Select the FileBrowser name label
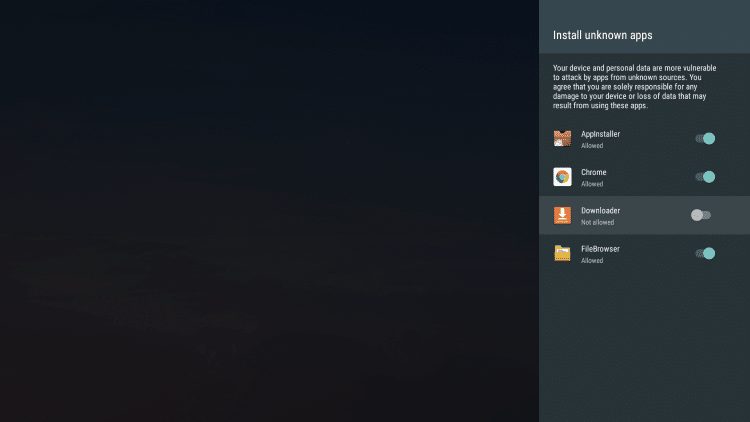 [600, 248]
